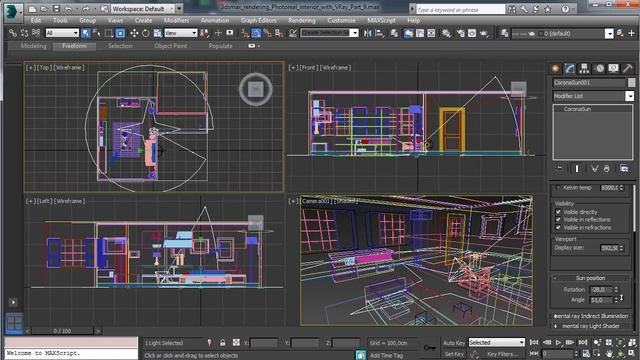Open the selection filter 'All' dropdown
640x360 pixels.
click(62, 33)
